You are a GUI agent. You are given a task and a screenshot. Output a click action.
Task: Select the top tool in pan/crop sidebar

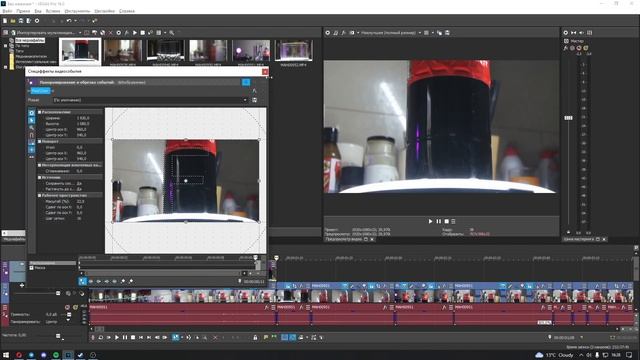(x=32, y=113)
